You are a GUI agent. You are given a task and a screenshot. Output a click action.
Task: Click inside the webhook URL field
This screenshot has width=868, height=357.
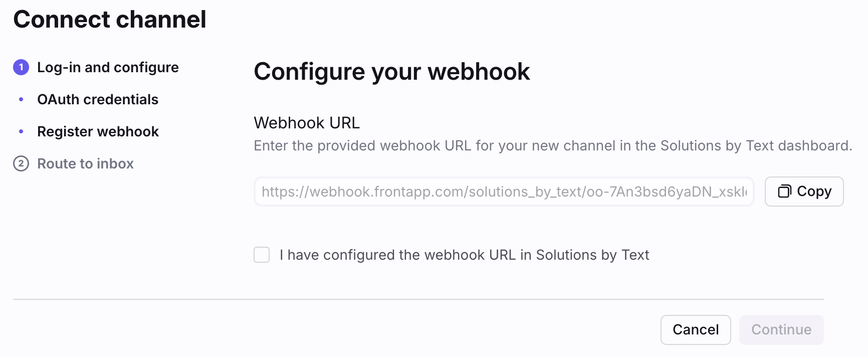(x=504, y=192)
